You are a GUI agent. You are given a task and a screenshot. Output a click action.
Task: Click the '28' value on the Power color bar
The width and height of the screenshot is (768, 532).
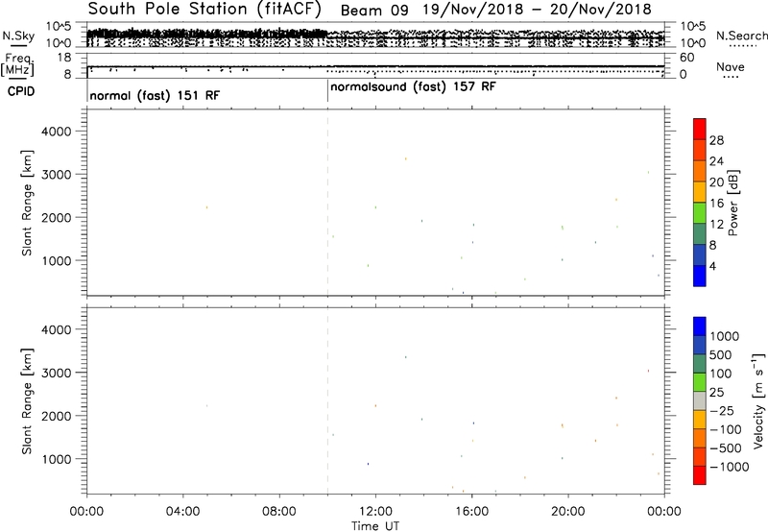click(x=716, y=140)
